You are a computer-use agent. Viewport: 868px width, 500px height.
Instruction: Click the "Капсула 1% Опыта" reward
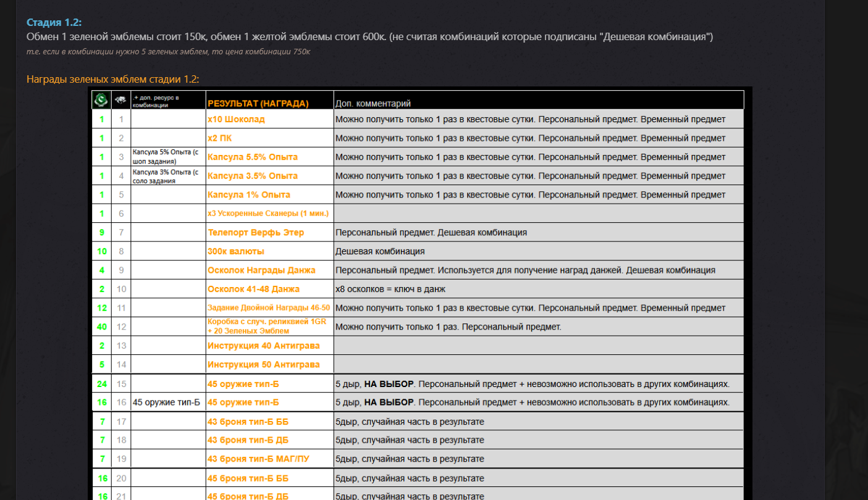(249, 195)
